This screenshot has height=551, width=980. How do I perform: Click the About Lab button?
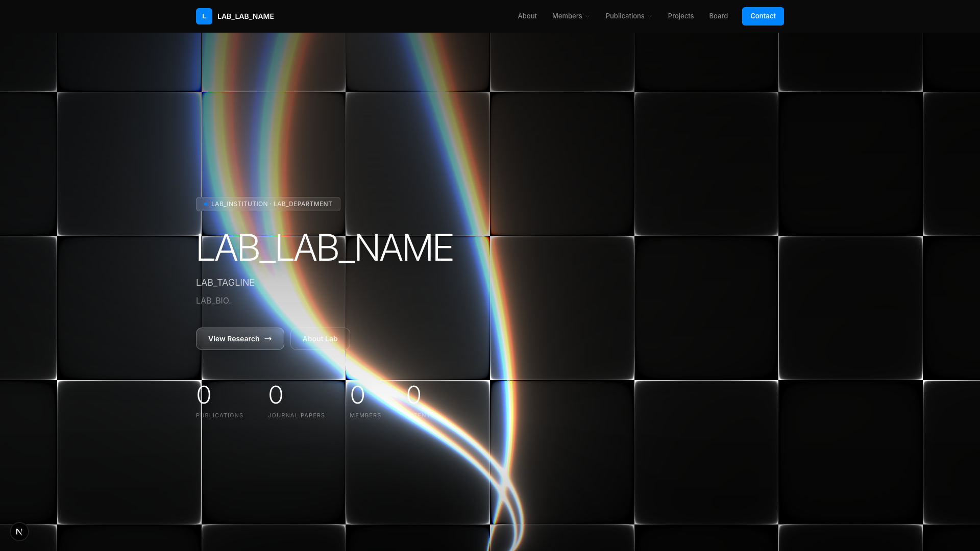coord(320,339)
